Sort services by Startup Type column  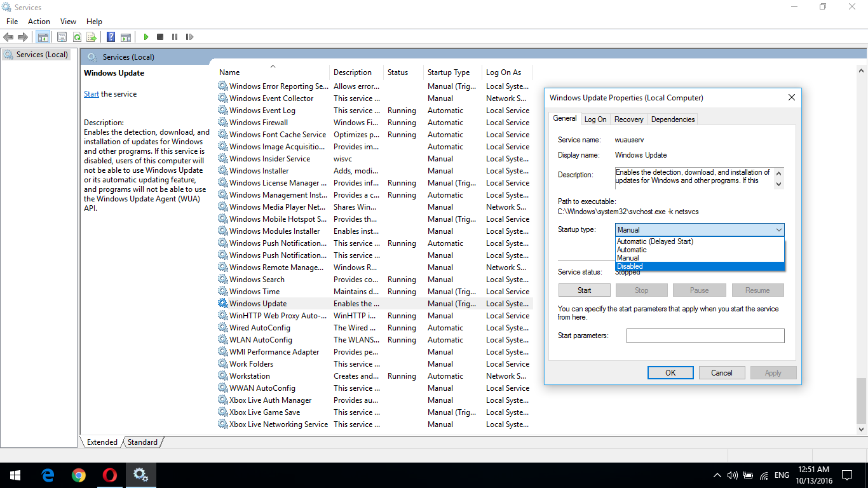[x=449, y=72]
